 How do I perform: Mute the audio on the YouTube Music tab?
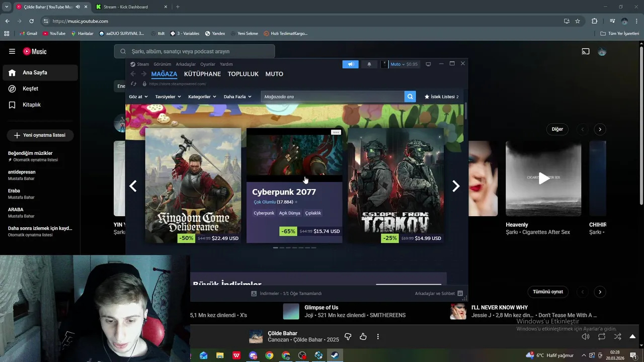77,7
